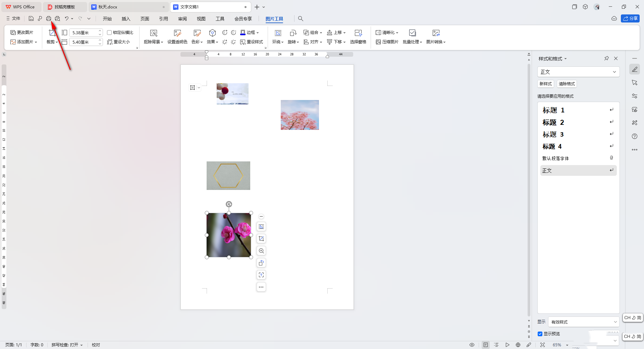Switch to outline view in status bar
The width and height of the screenshot is (644, 349).
pyautogui.click(x=496, y=345)
